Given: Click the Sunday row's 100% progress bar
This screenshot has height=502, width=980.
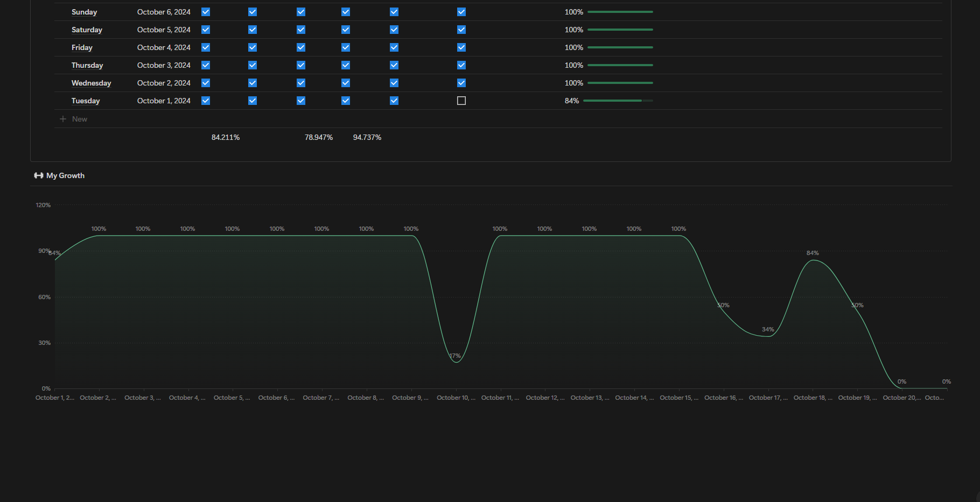Looking at the screenshot, I should coord(620,12).
